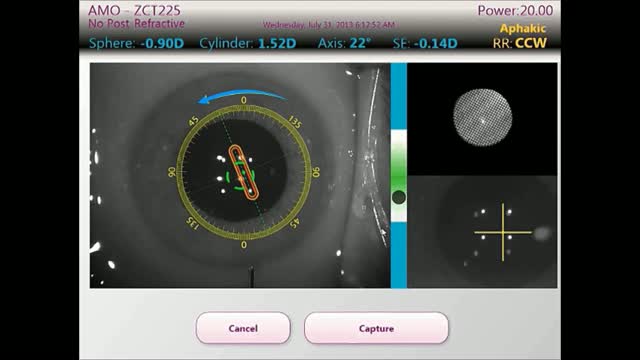Click the top 0 mark on protractor ring
This screenshot has width=640, height=360.
243,100
